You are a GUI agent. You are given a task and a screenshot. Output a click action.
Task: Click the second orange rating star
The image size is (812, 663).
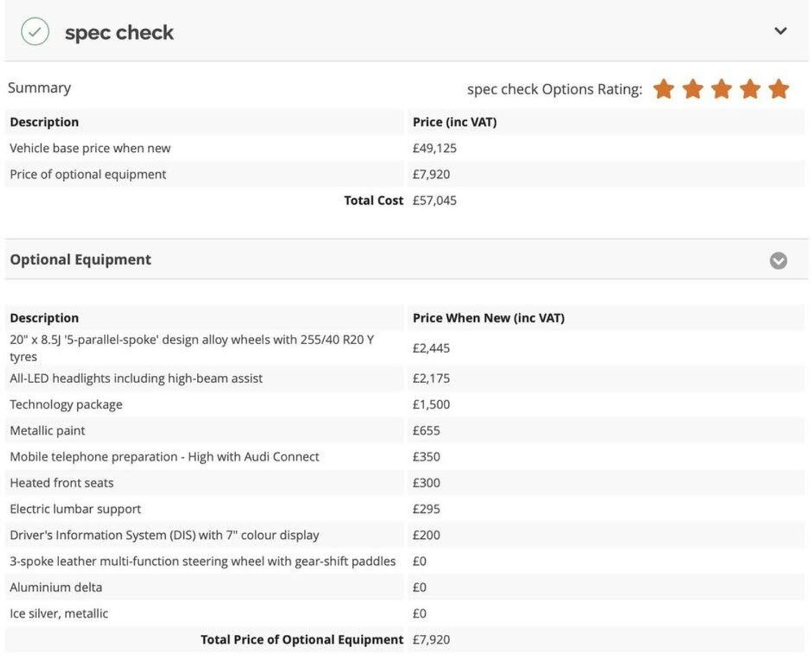[x=692, y=89]
